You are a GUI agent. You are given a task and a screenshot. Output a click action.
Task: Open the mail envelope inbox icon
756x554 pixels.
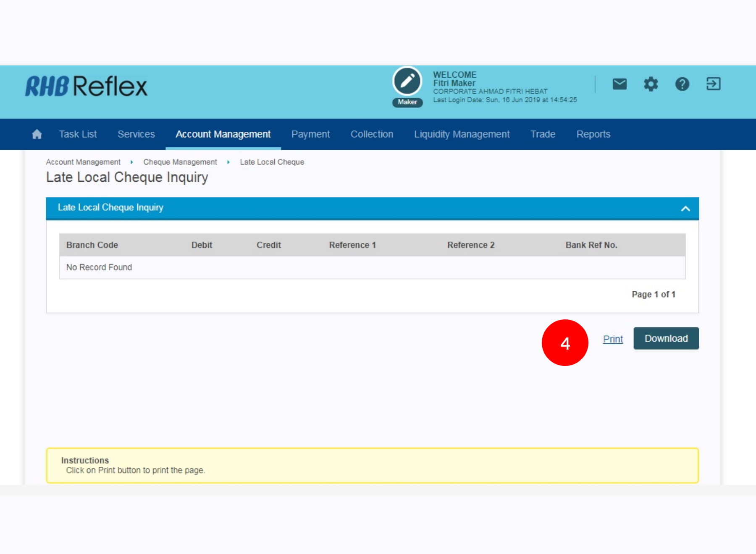coord(619,84)
